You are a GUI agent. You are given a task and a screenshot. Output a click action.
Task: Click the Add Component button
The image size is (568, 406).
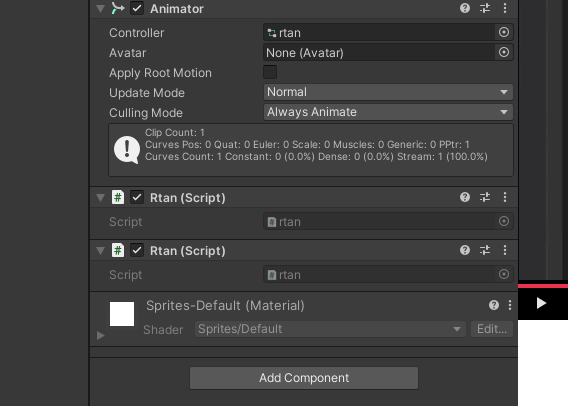point(304,378)
